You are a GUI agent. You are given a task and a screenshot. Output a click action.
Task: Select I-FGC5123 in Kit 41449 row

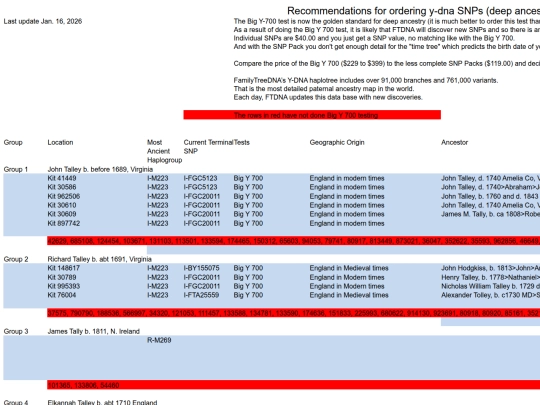[x=200, y=178]
